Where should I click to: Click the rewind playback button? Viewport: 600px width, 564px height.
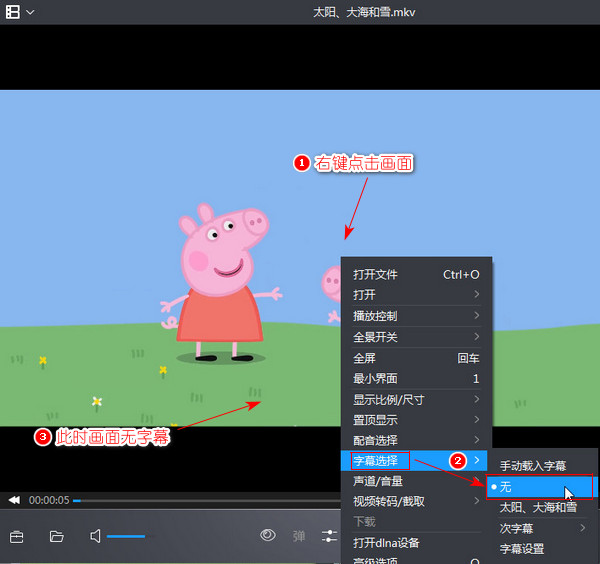click(x=14, y=500)
